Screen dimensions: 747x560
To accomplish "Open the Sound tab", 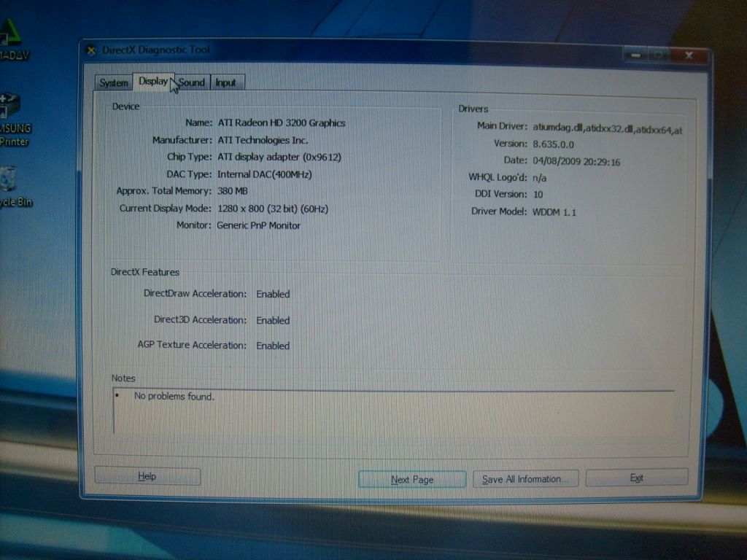I will pos(192,82).
